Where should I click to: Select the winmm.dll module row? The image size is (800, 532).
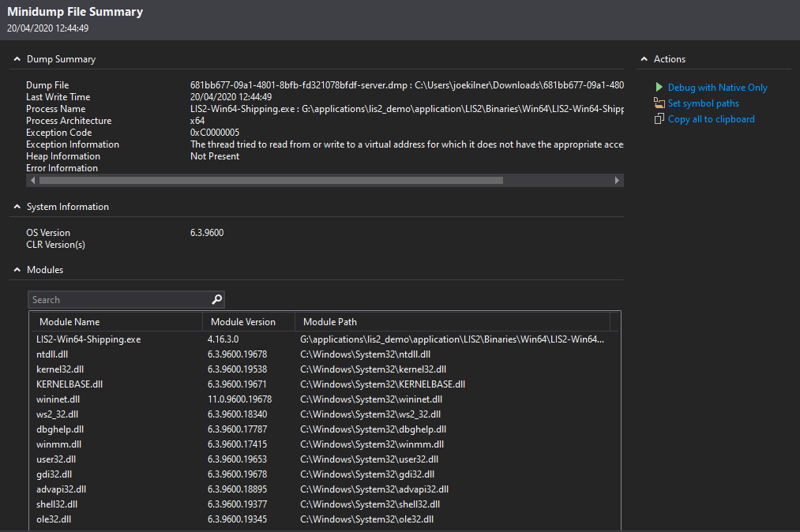(325, 444)
